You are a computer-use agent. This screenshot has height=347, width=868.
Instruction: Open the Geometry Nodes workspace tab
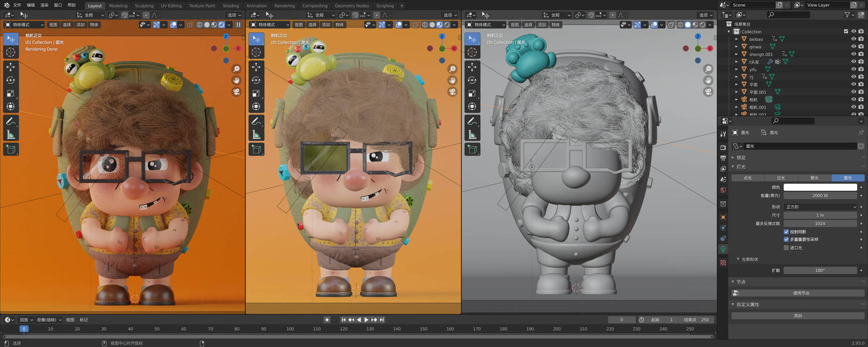pyautogui.click(x=352, y=6)
